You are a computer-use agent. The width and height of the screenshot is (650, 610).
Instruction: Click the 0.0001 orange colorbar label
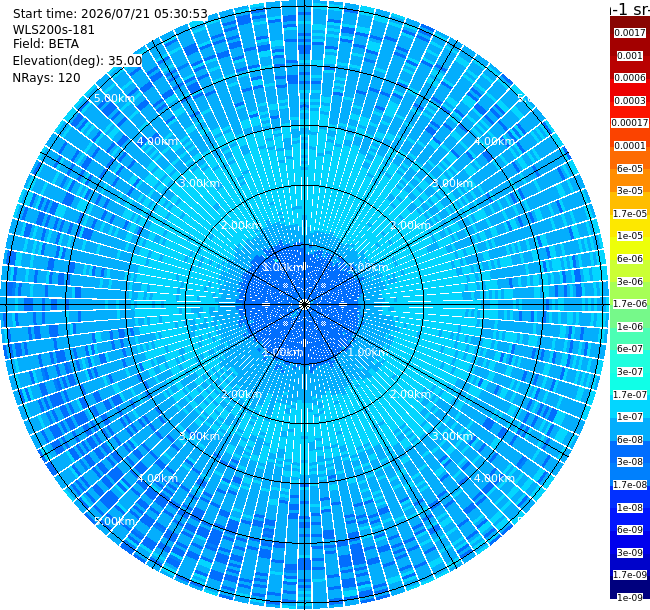coord(630,146)
